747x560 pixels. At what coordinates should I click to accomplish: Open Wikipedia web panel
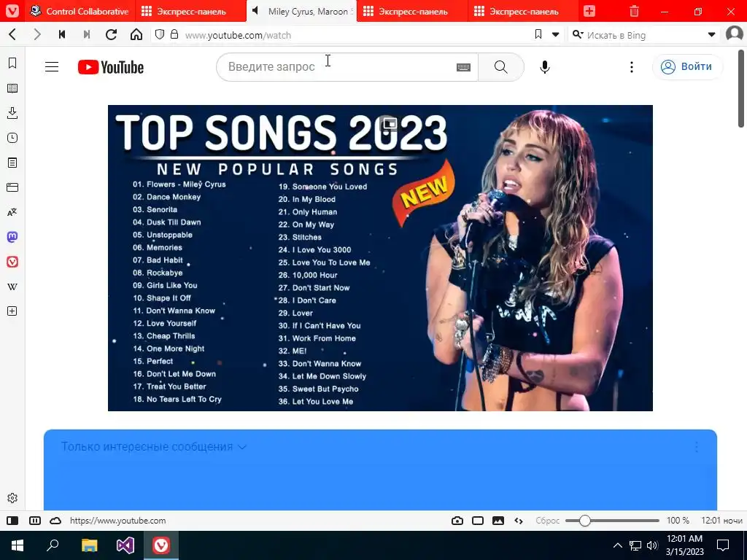(x=12, y=287)
